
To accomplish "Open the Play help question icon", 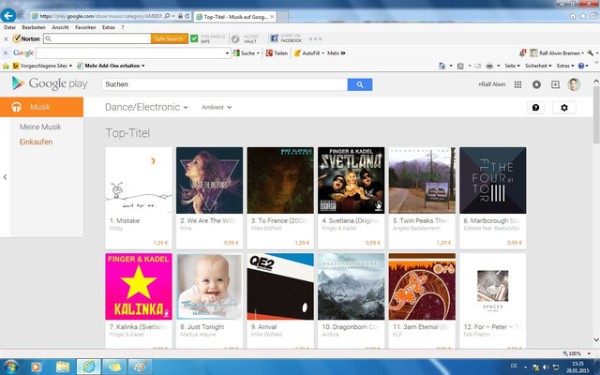I will pyautogui.click(x=536, y=108).
